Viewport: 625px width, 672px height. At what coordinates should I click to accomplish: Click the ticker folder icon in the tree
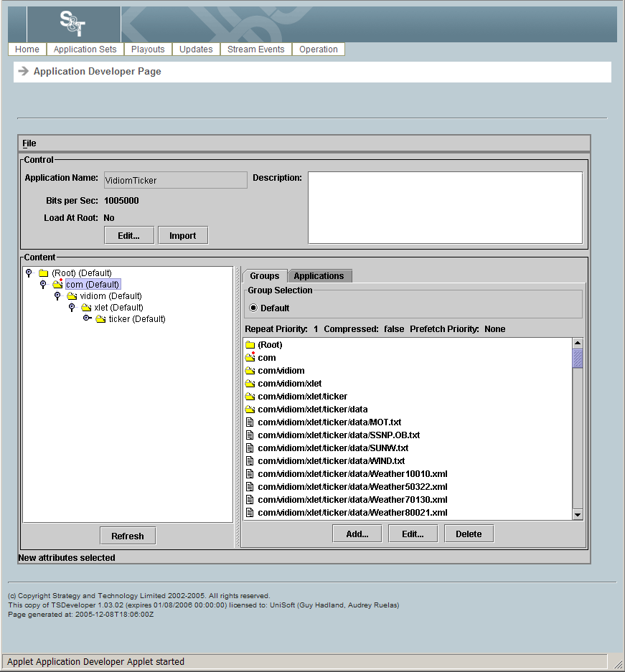point(100,319)
